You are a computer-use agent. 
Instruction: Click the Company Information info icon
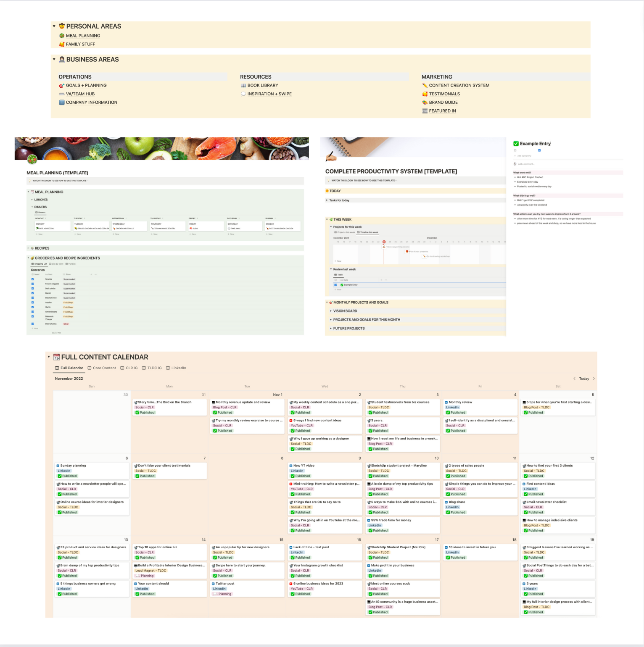point(62,103)
